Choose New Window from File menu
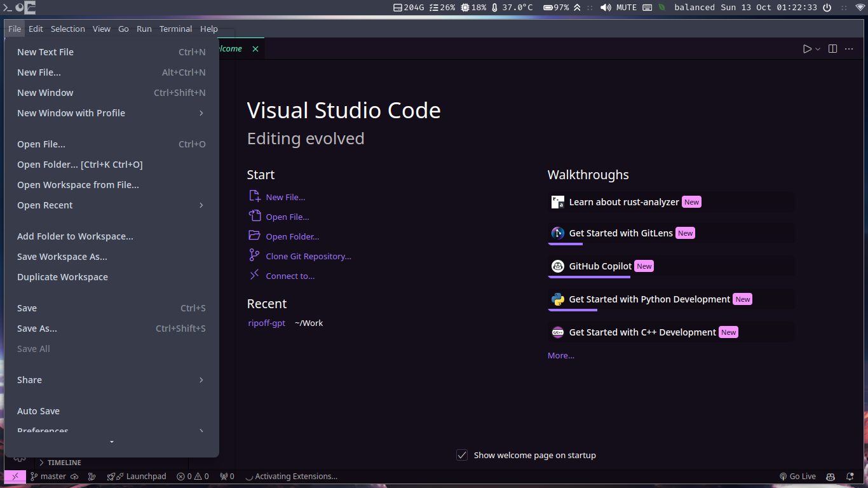868x488 pixels. point(112,93)
